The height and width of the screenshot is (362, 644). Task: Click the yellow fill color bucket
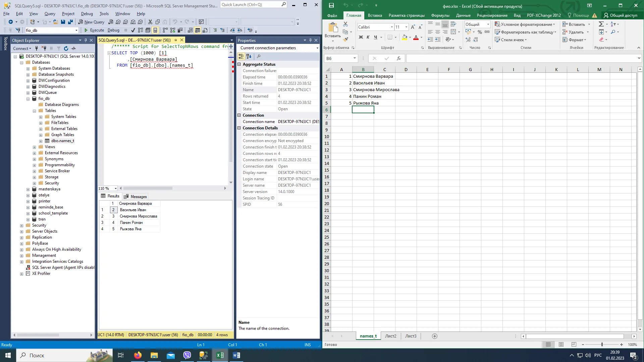coord(405,37)
